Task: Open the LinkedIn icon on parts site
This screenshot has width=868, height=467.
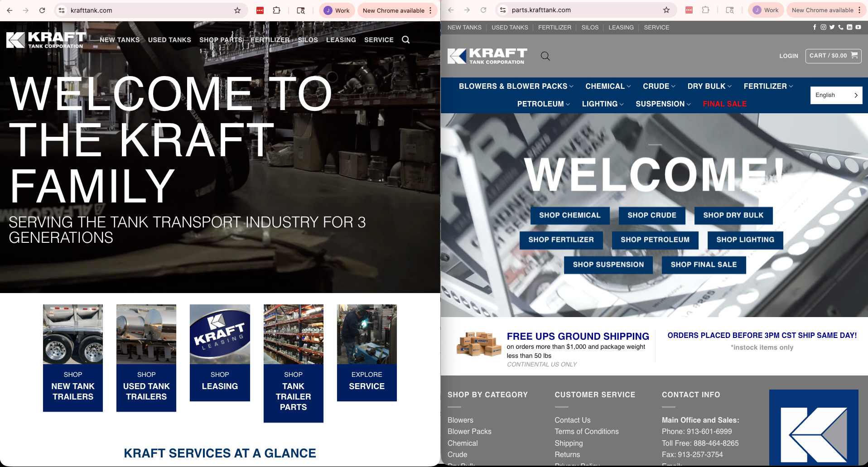Action: point(849,27)
